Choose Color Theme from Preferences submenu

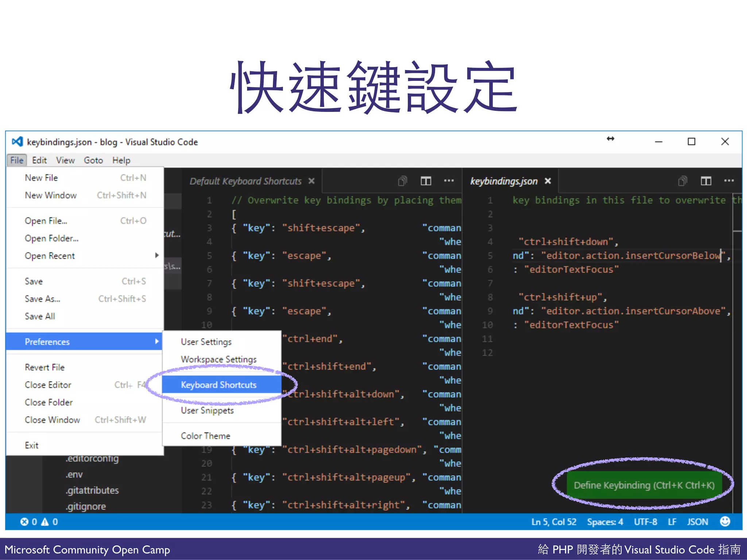222,436
